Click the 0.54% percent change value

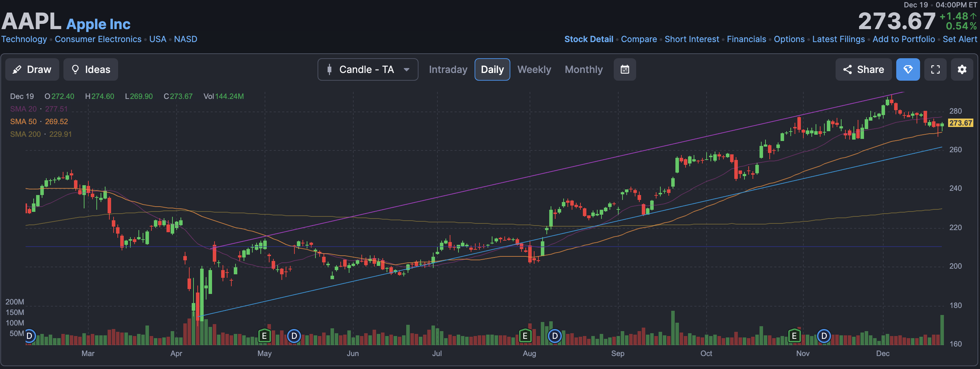tap(961, 26)
